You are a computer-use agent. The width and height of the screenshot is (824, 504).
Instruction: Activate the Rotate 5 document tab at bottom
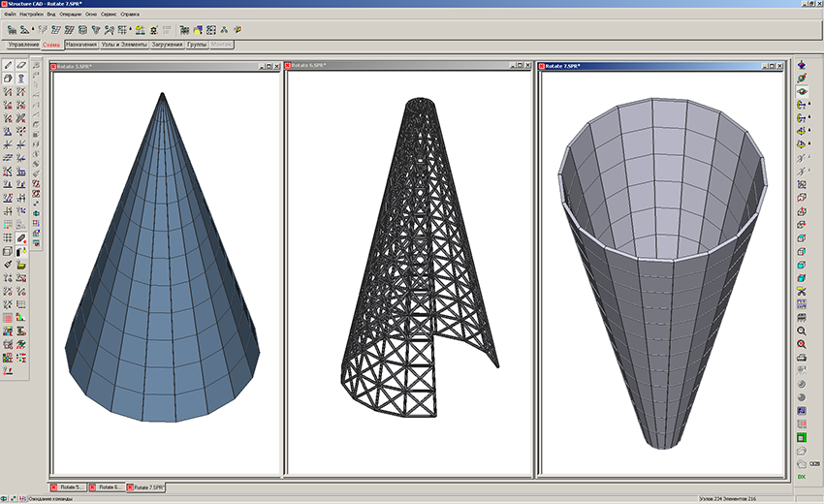[x=68, y=487]
